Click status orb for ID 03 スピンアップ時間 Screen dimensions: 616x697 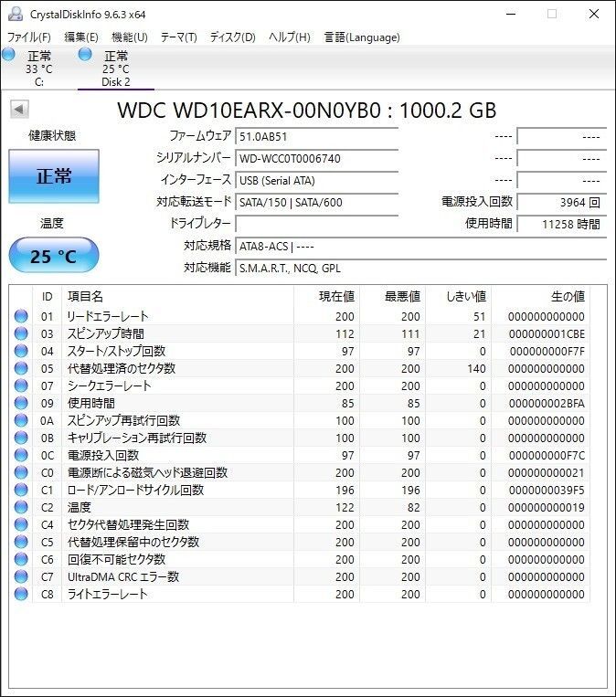click(x=21, y=333)
